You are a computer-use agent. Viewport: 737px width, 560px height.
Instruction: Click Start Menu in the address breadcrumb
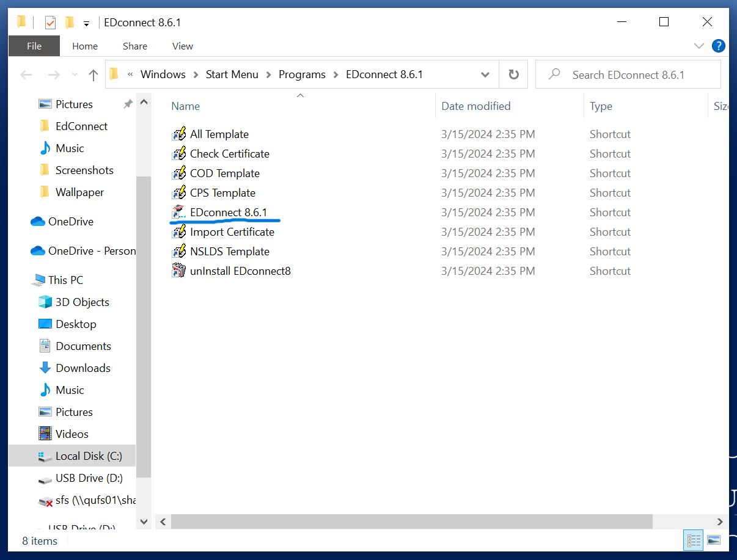232,75
